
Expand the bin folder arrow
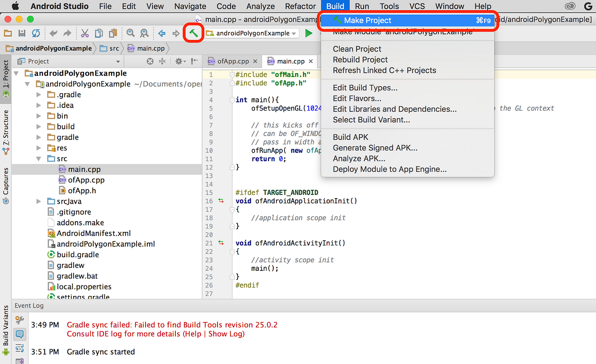(39, 116)
